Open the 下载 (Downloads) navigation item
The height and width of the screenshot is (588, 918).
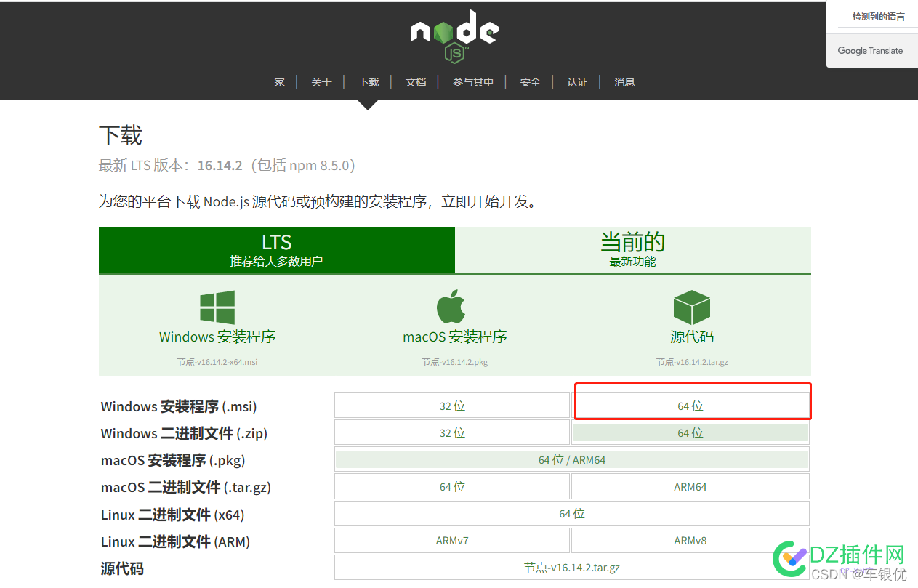click(x=369, y=82)
